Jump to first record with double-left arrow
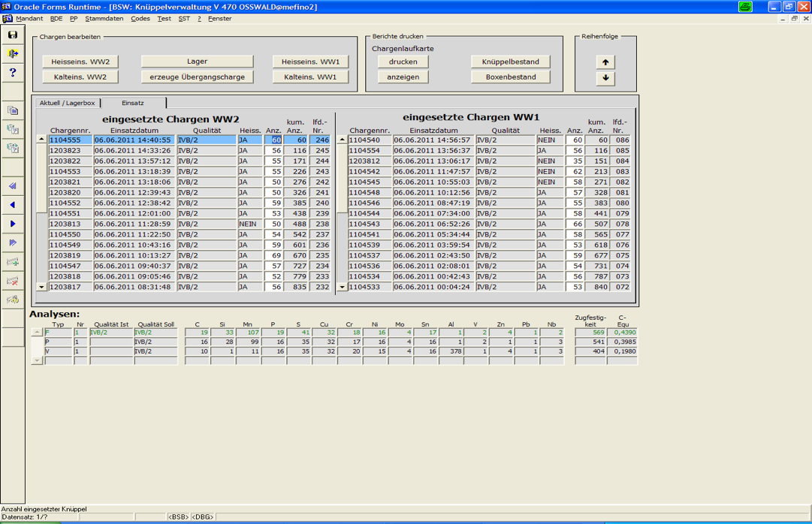 point(13,186)
